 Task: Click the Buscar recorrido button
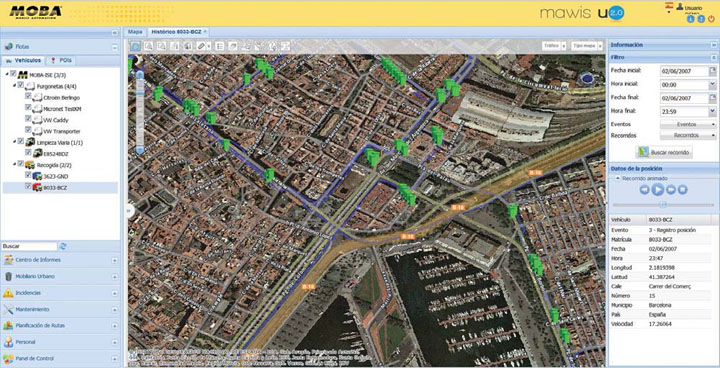(664, 152)
